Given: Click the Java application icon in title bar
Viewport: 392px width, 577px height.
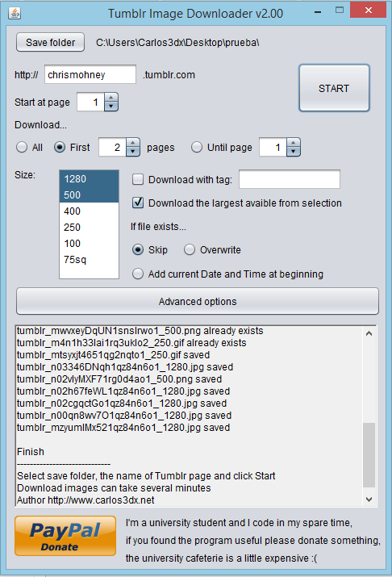Looking at the screenshot, I should 15,13.
